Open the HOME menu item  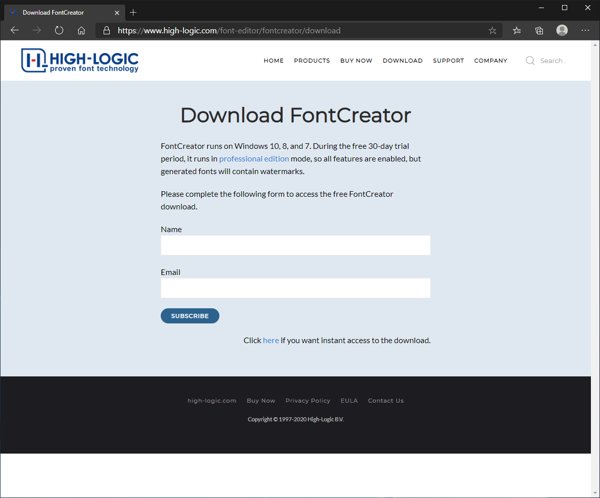pyautogui.click(x=274, y=60)
